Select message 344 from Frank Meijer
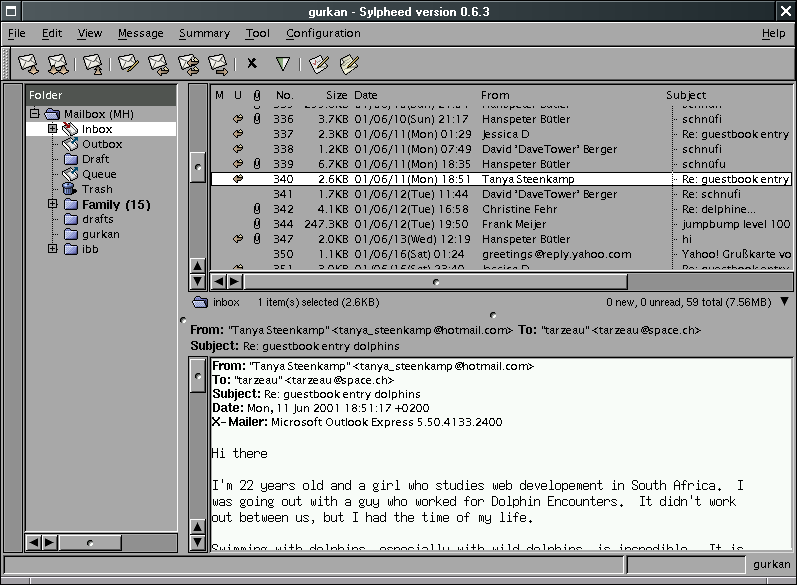This screenshot has width=797, height=585. [x=500, y=225]
